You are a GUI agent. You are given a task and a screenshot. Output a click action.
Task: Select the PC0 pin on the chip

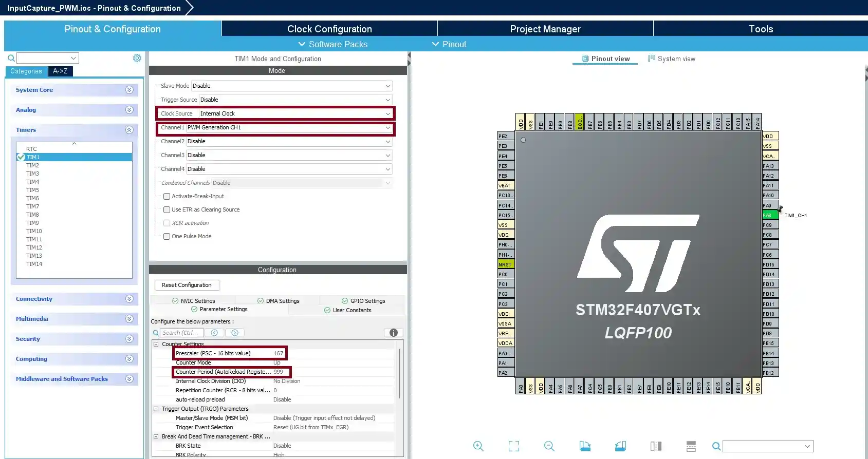506,274
